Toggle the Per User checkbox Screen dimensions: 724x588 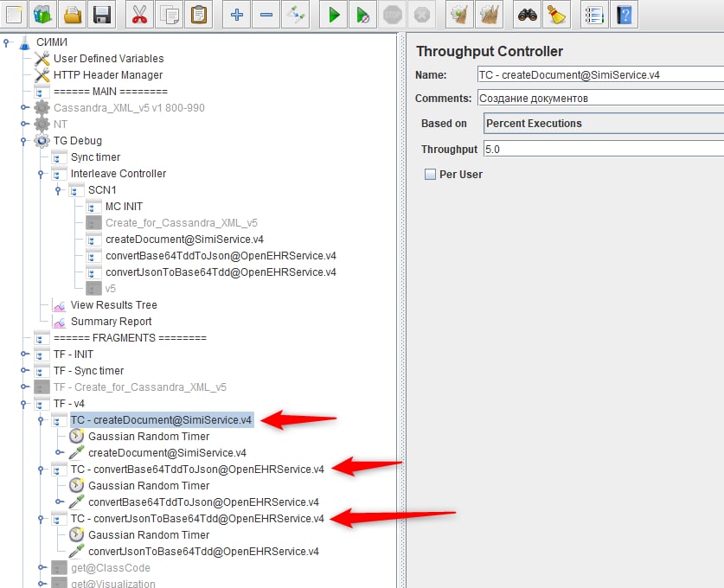tap(430, 174)
